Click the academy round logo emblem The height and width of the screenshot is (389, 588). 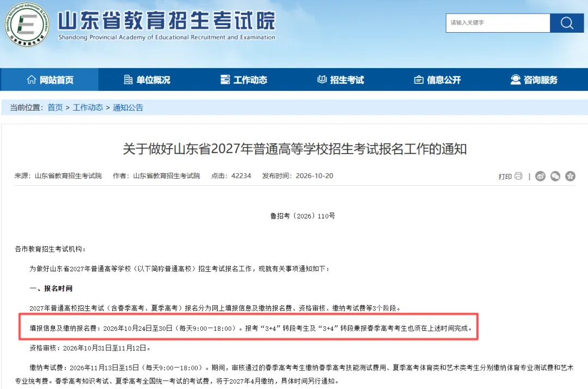(x=27, y=25)
